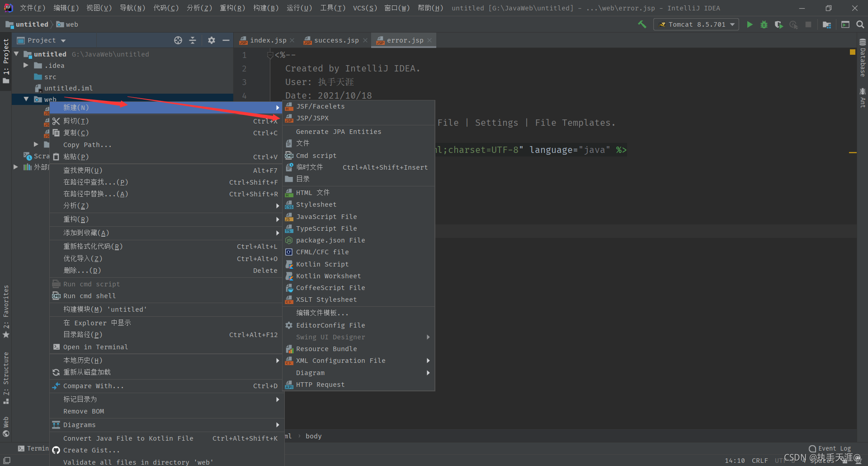Select Open in Terminal from context menu
The width and height of the screenshot is (868, 466).
pos(166,347)
